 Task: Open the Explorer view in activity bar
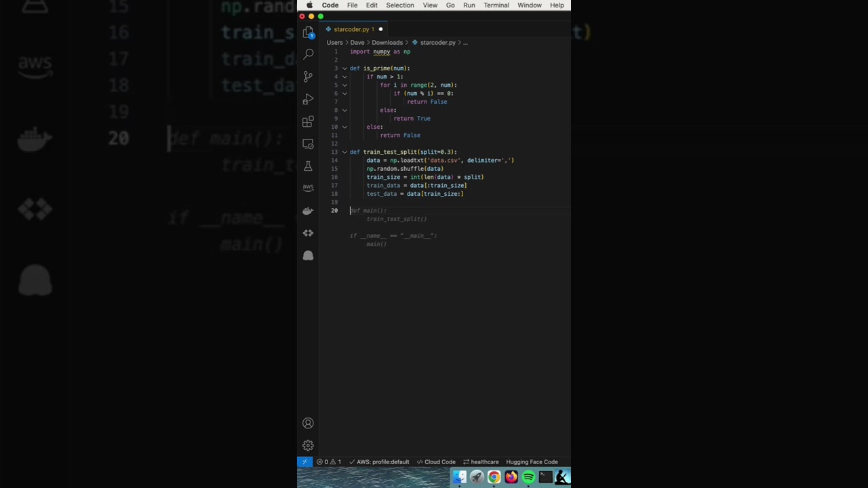(308, 32)
